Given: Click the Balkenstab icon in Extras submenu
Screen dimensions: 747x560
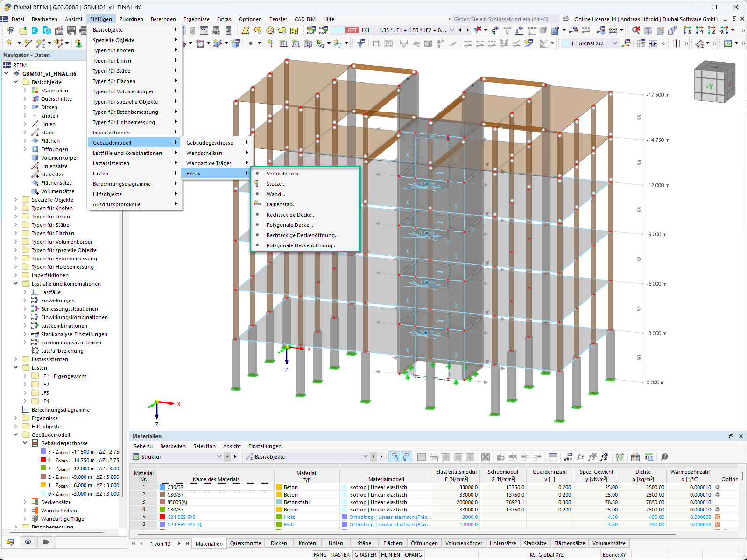Looking at the screenshot, I should [257, 204].
